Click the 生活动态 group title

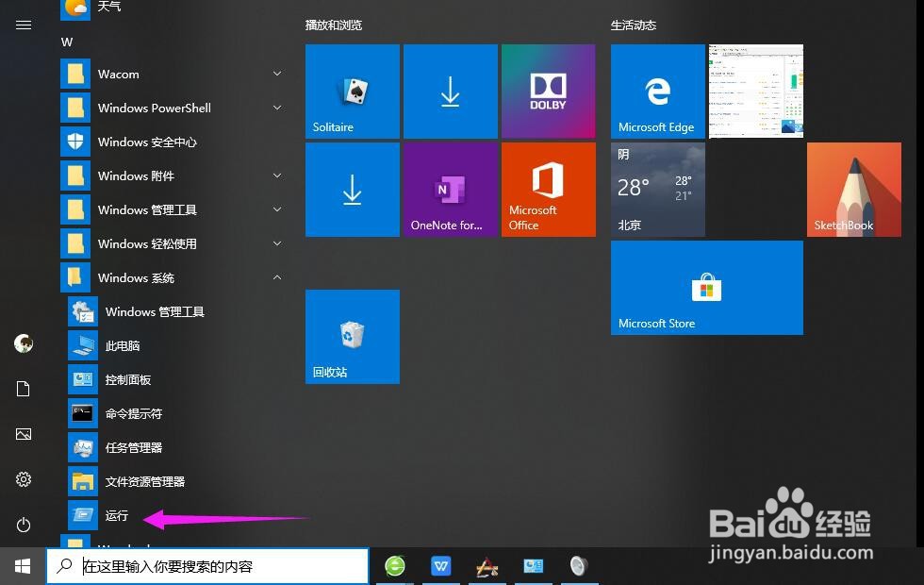click(634, 25)
